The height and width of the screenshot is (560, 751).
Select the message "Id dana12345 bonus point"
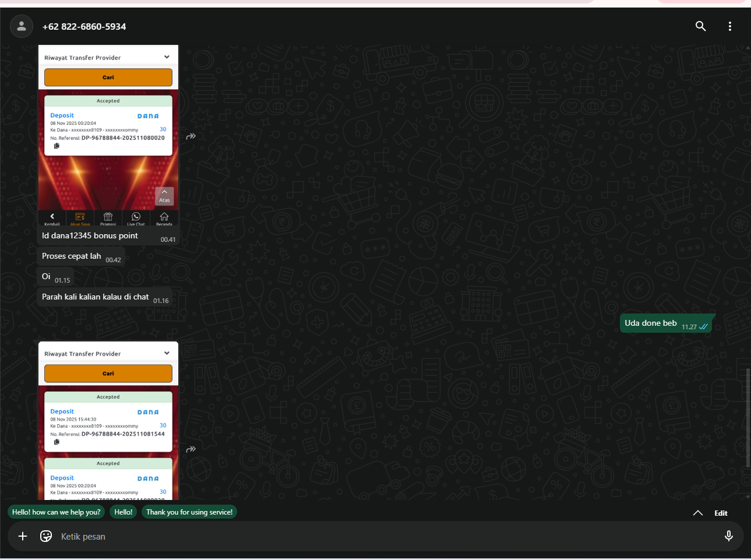[x=90, y=236]
